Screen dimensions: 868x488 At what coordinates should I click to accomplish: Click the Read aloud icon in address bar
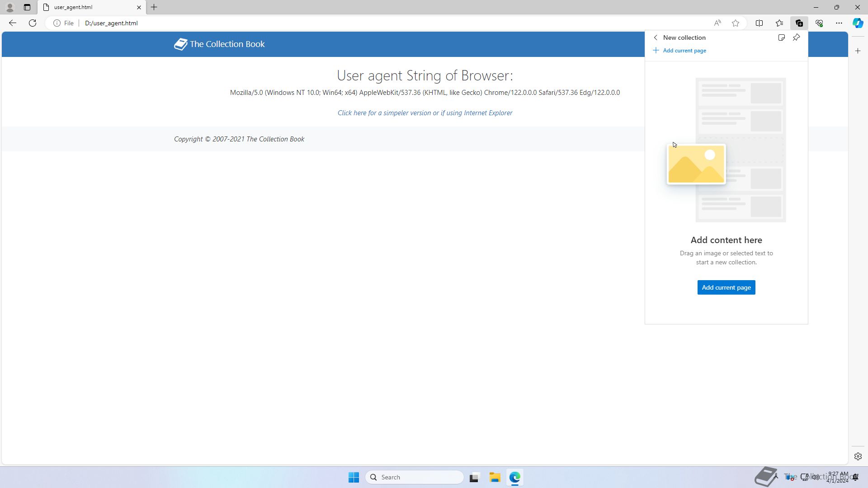pyautogui.click(x=717, y=23)
